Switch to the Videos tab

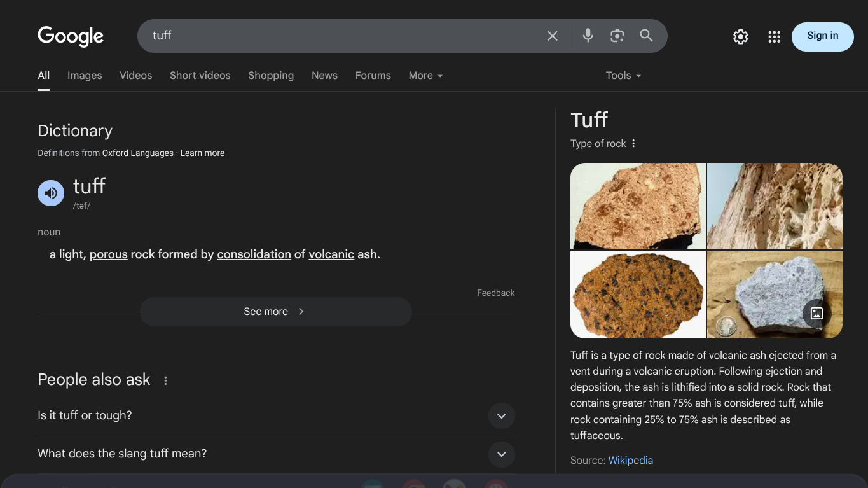[136, 76]
